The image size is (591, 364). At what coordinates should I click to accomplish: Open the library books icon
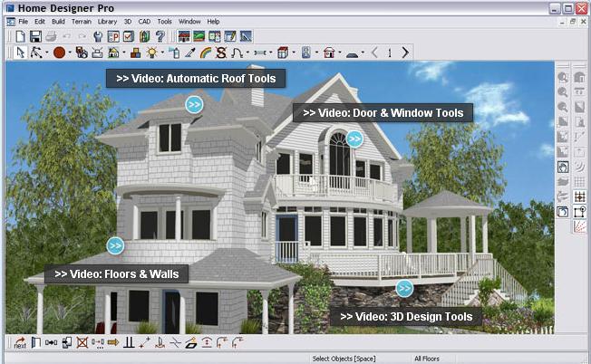point(145,36)
